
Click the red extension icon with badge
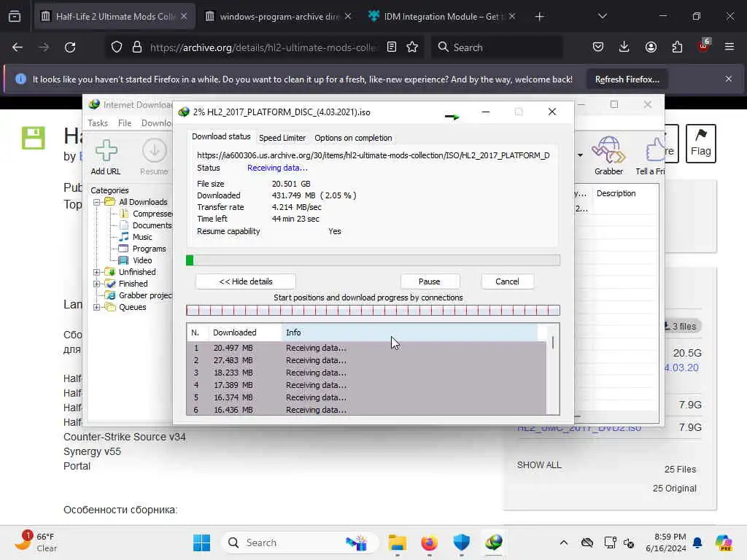coord(704,46)
